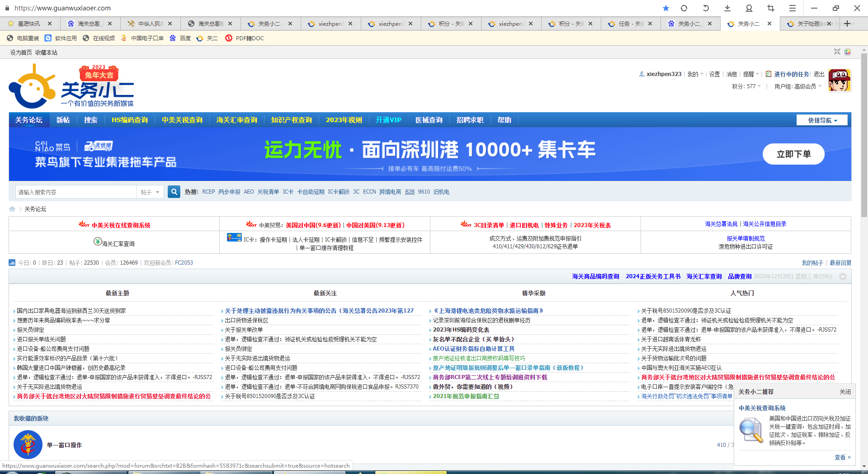Open the 中国电子口岸 bookmark

[x=142, y=38]
